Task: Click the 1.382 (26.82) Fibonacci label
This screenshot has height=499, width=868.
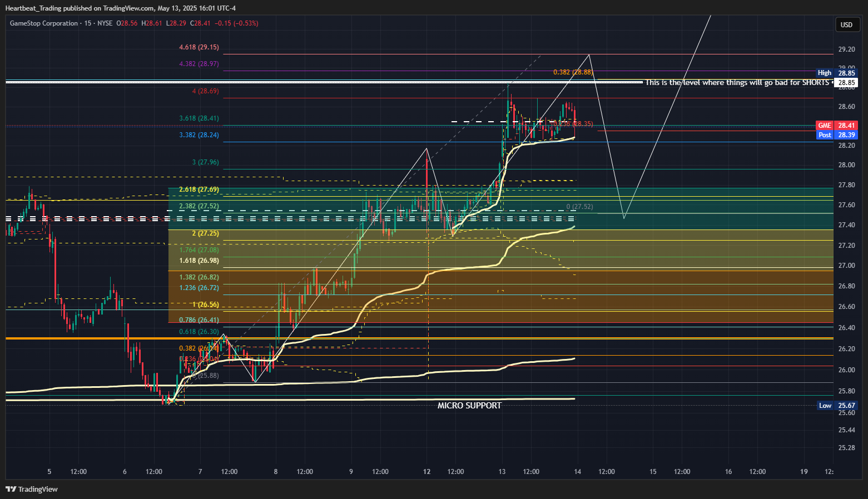Action: click(x=199, y=277)
